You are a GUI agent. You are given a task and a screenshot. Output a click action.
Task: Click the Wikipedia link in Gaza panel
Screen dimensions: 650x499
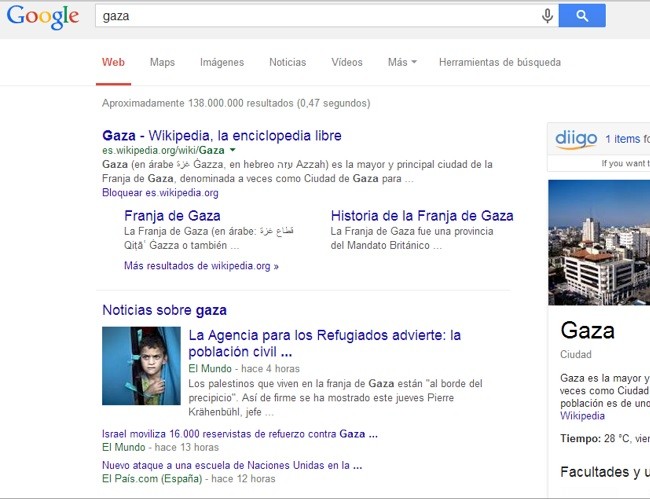[x=582, y=416]
